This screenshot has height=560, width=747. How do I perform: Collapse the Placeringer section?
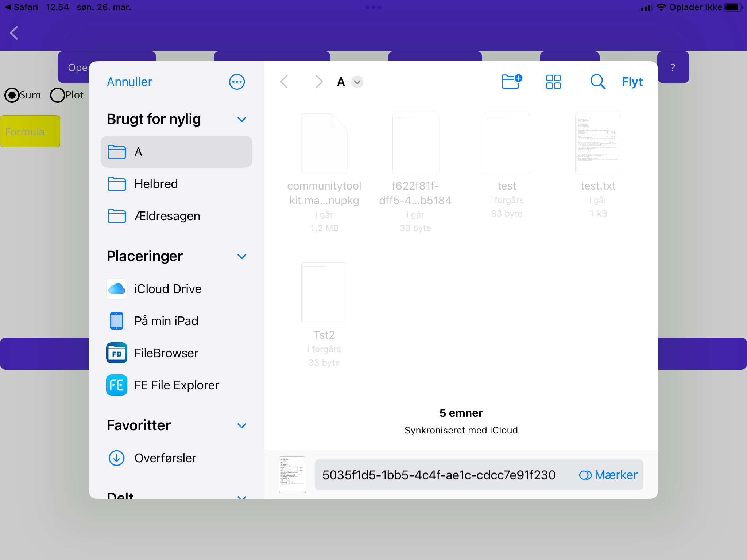click(x=241, y=257)
